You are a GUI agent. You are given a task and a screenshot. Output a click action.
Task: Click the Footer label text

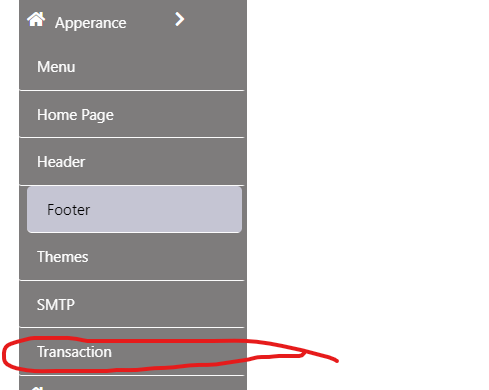[68, 210]
